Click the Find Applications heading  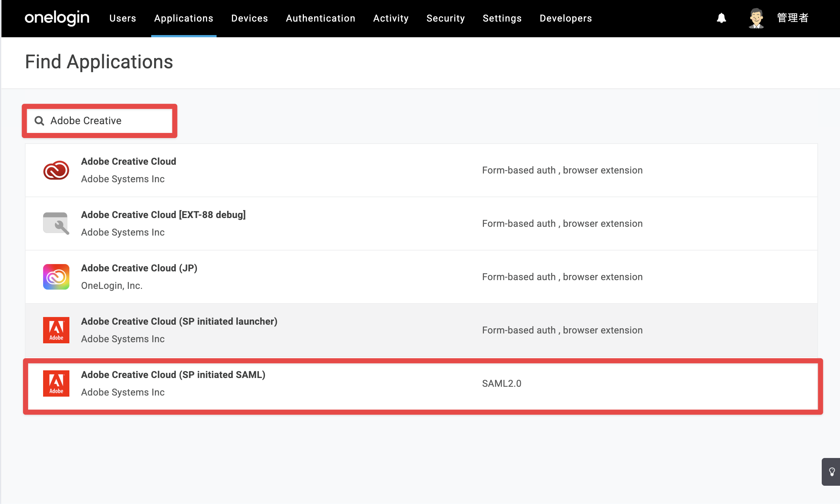tap(99, 62)
